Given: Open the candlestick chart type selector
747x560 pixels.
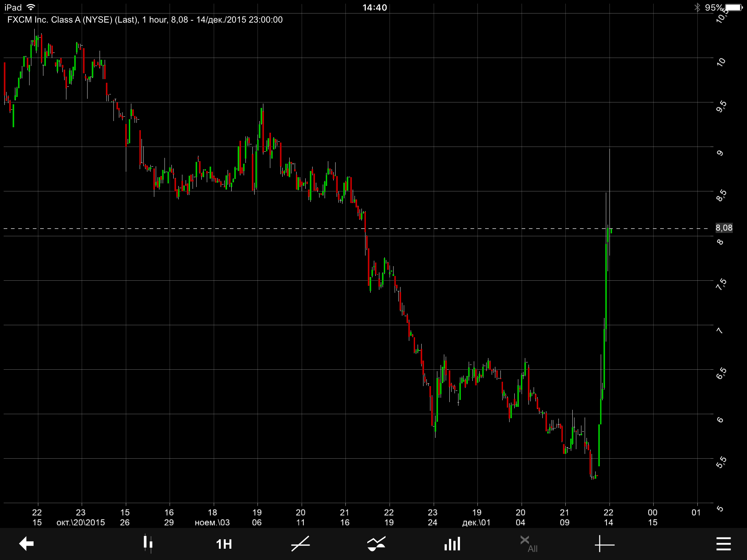Looking at the screenshot, I should click(x=148, y=544).
